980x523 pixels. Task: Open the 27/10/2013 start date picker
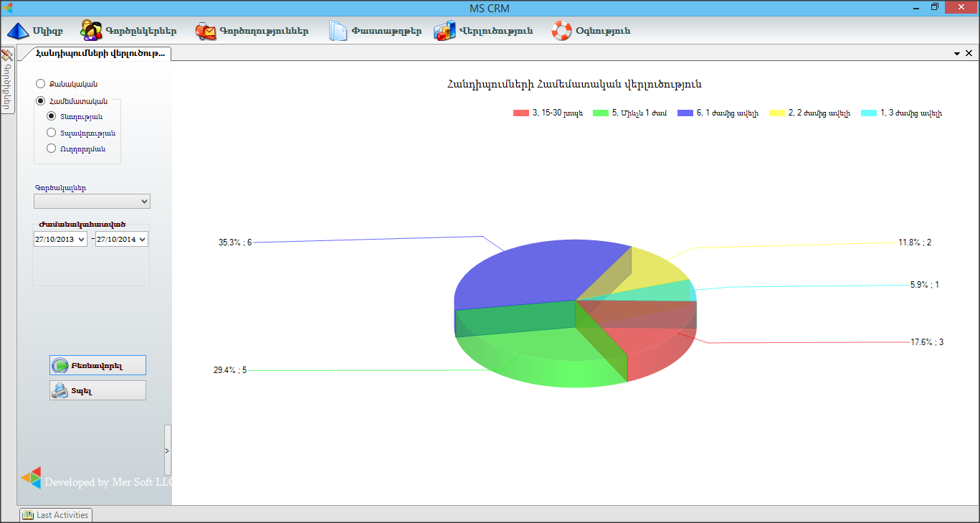(81, 240)
